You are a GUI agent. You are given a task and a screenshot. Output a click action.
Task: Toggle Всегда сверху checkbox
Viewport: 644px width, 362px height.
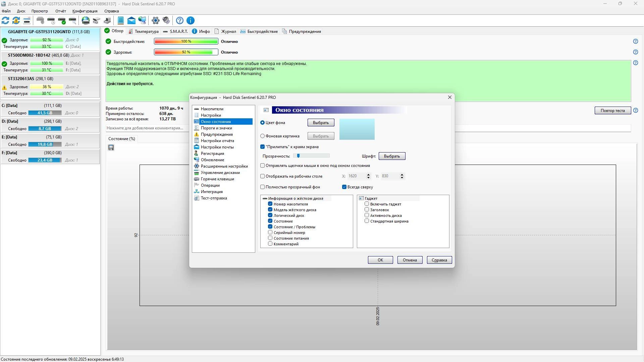(x=344, y=187)
